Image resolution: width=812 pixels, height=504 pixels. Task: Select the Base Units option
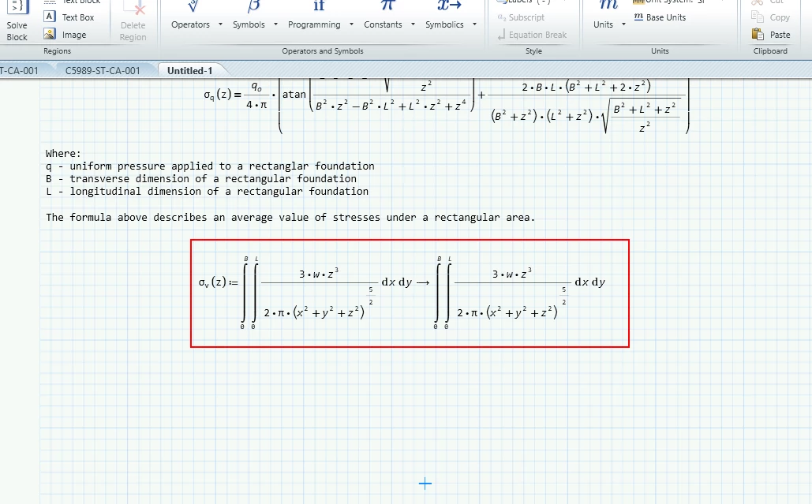click(660, 17)
